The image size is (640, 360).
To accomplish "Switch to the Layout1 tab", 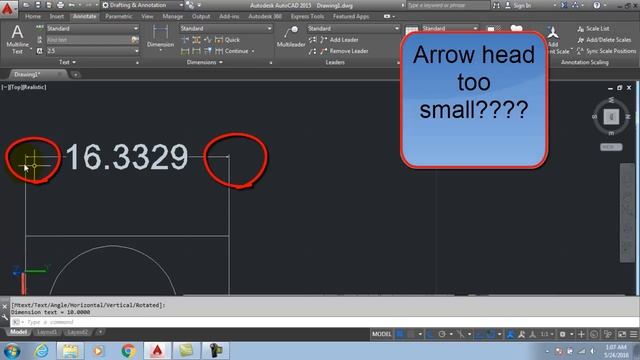I will click(47, 332).
